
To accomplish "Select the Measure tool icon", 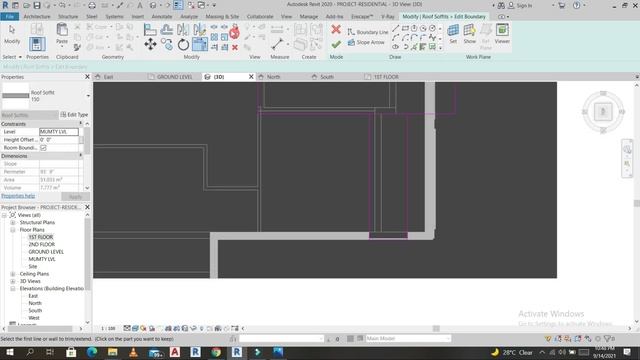I will 277,44.
